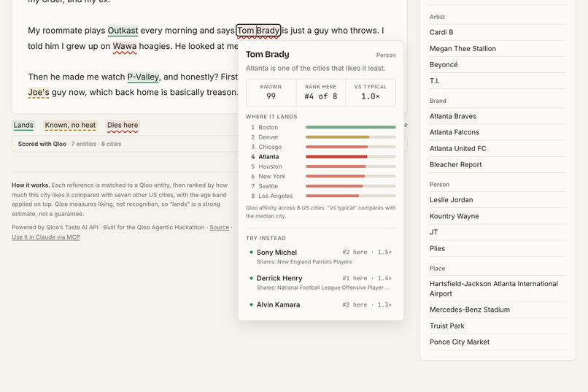Select Plies in the Person list

tap(498, 249)
